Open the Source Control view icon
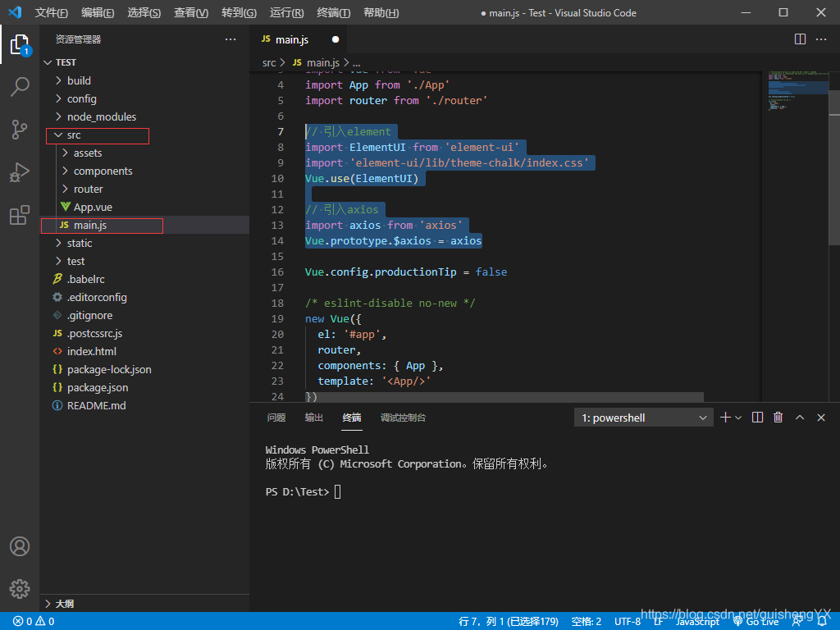The image size is (840, 630). click(20, 130)
